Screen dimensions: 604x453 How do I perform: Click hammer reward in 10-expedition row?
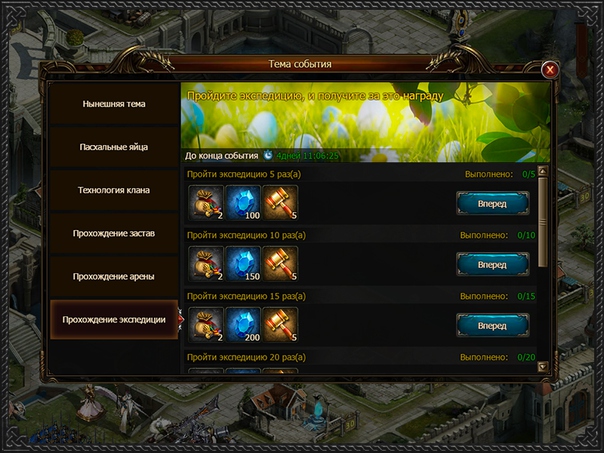[x=280, y=264]
